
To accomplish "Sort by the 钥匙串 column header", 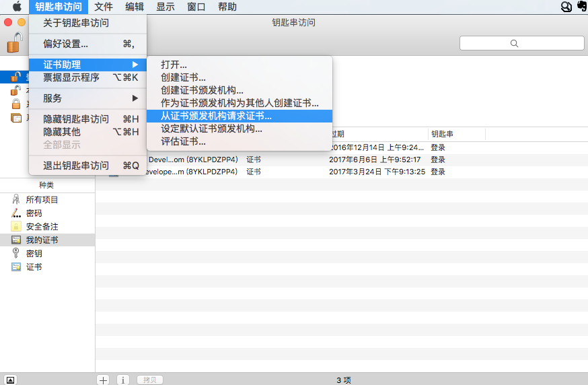I will click(x=456, y=134).
